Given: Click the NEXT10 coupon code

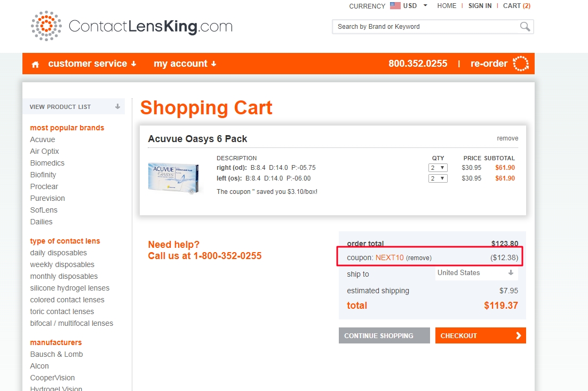Looking at the screenshot, I should 390,258.
